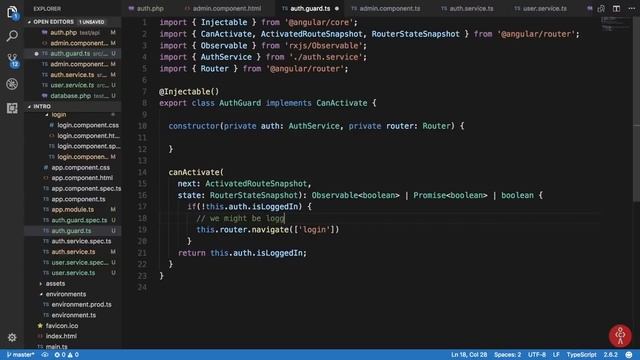Open auth.service.ts in Open Editors list
Screen dimensions: 640x360
tap(73, 75)
